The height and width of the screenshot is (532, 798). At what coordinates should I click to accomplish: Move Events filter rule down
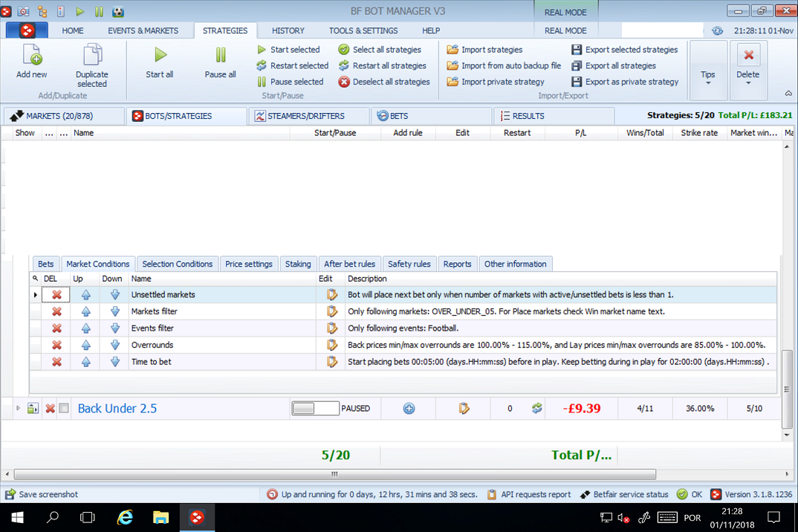pos(115,328)
